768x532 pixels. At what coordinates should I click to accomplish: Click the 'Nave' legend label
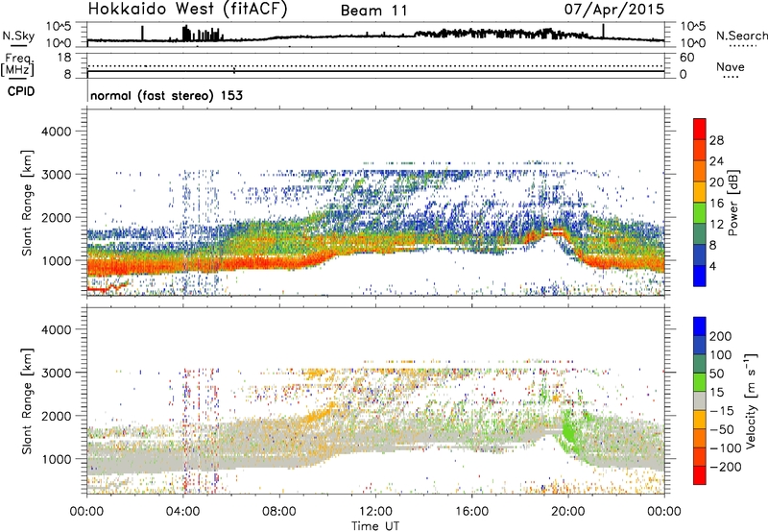coord(731,66)
